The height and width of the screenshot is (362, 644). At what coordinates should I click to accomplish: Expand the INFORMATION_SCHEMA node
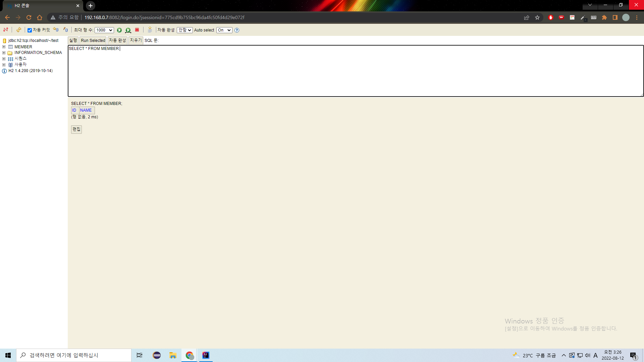[4, 53]
